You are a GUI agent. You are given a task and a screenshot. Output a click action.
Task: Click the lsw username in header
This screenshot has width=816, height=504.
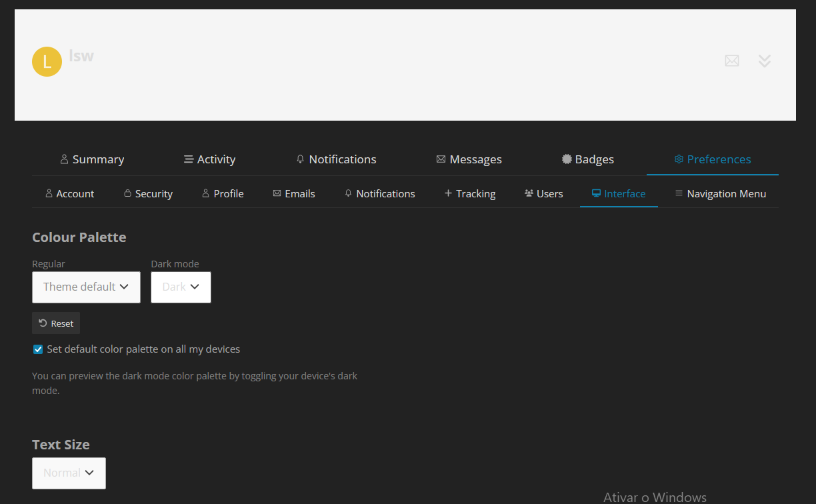point(81,55)
